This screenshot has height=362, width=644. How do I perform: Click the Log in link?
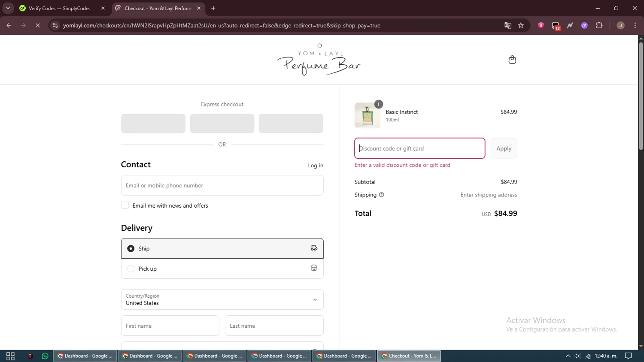(x=316, y=166)
